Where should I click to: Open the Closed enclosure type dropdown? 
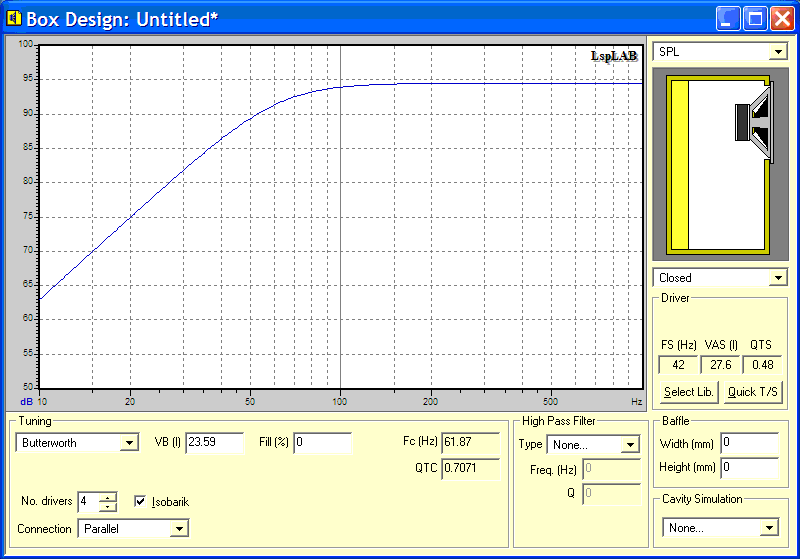[778, 278]
